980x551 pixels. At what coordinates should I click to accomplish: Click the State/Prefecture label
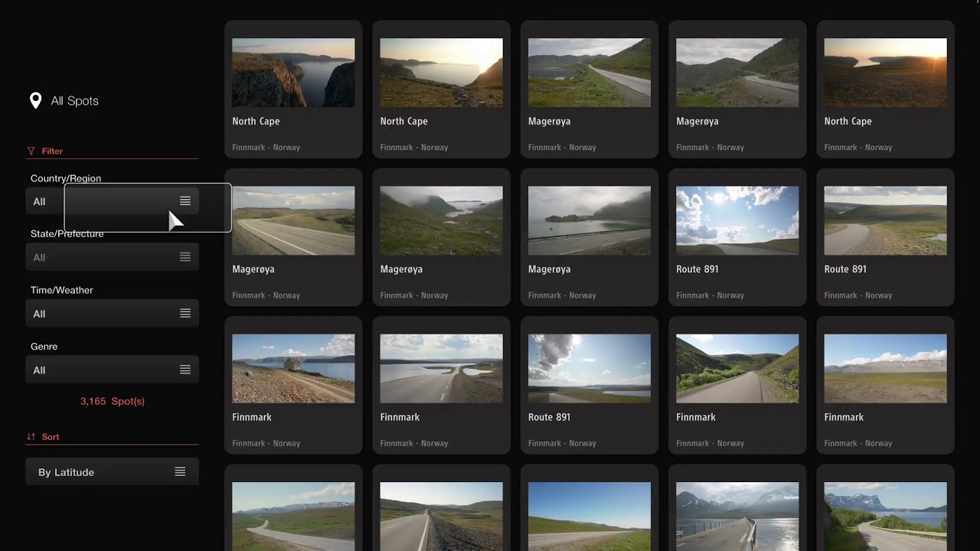click(67, 233)
